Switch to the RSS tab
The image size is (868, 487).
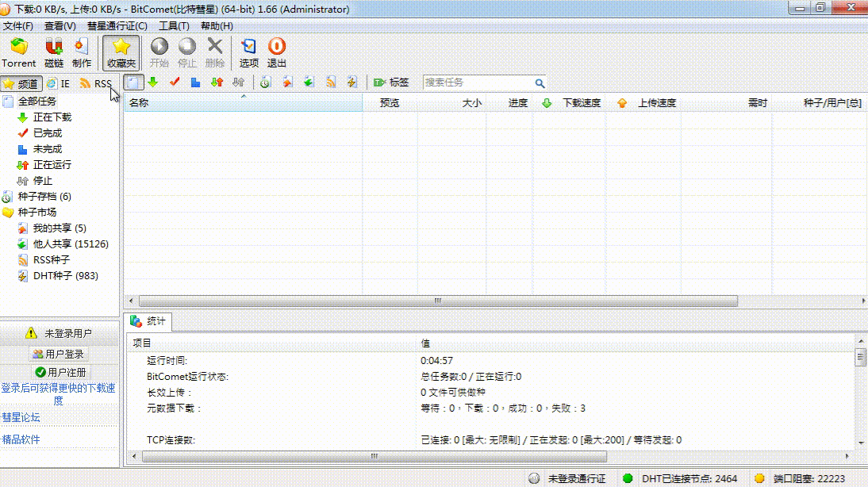pos(95,83)
